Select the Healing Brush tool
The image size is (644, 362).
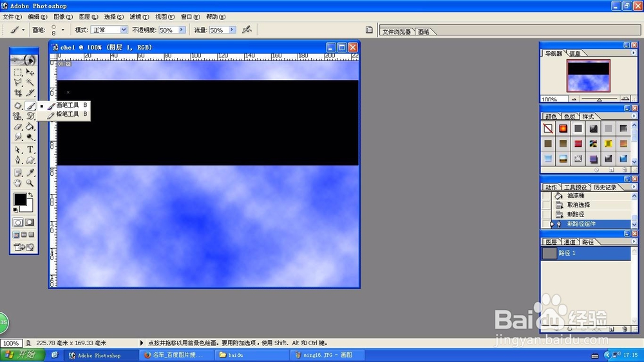coord(17,106)
